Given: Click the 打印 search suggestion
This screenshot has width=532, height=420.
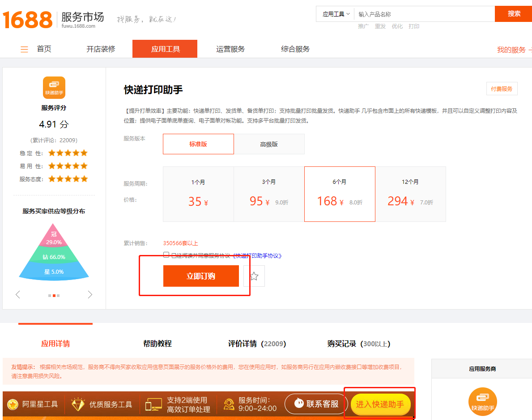Looking at the screenshot, I should click(x=414, y=26).
